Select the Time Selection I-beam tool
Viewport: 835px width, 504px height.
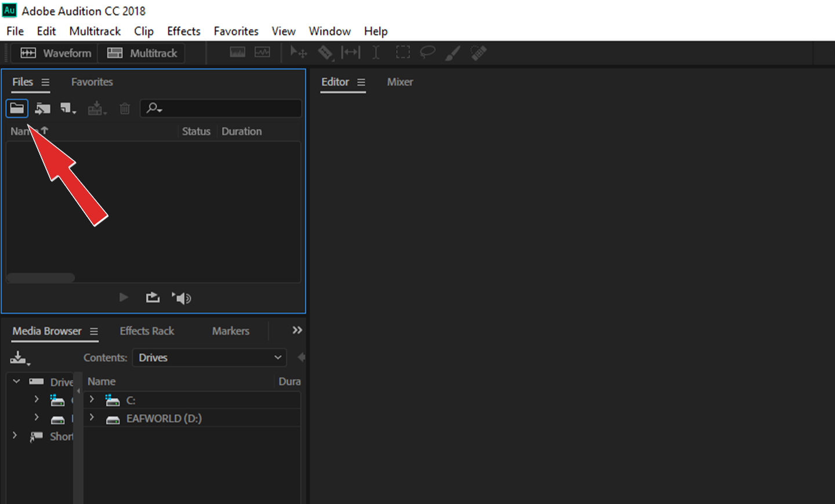pyautogui.click(x=376, y=53)
